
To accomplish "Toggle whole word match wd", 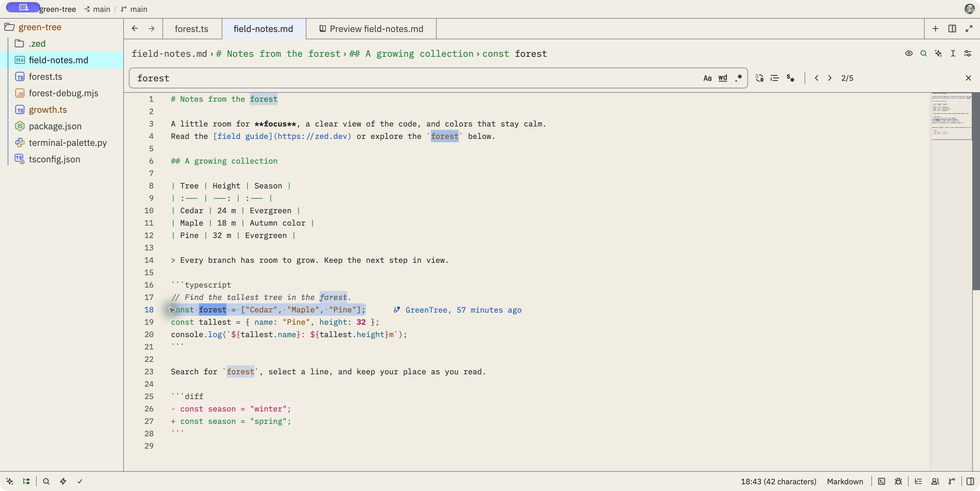I will click(723, 78).
